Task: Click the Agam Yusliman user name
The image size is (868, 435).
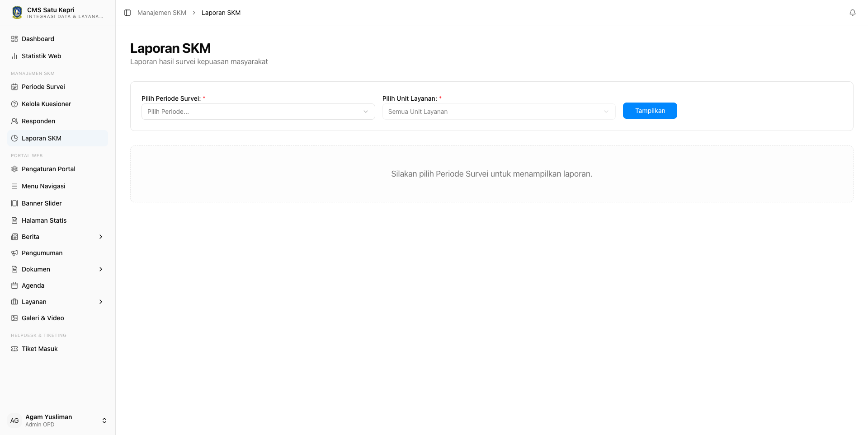Action: [49, 417]
